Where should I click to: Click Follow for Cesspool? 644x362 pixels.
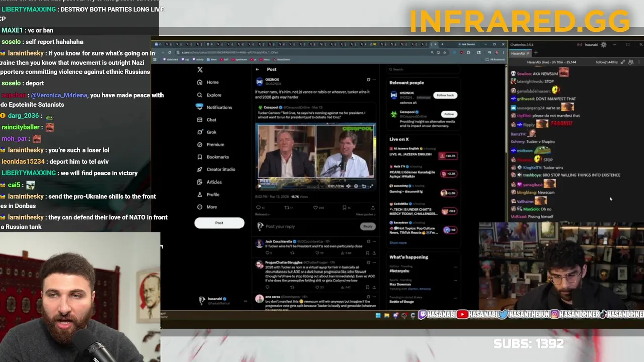pyautogui.click(x=449, y=114)
